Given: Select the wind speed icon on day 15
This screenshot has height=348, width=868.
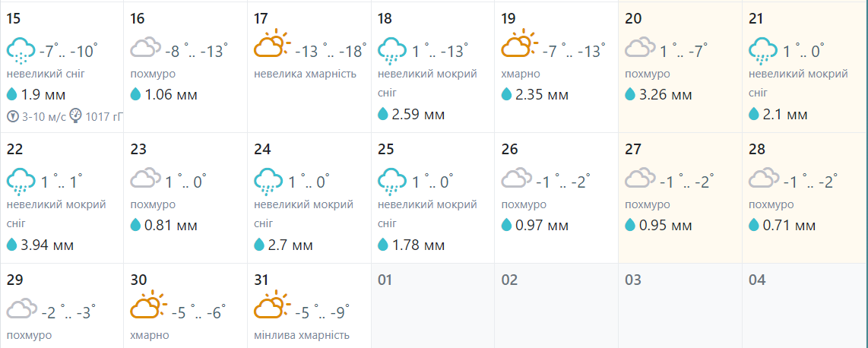Looking at the screenshot, I should 13,117.
